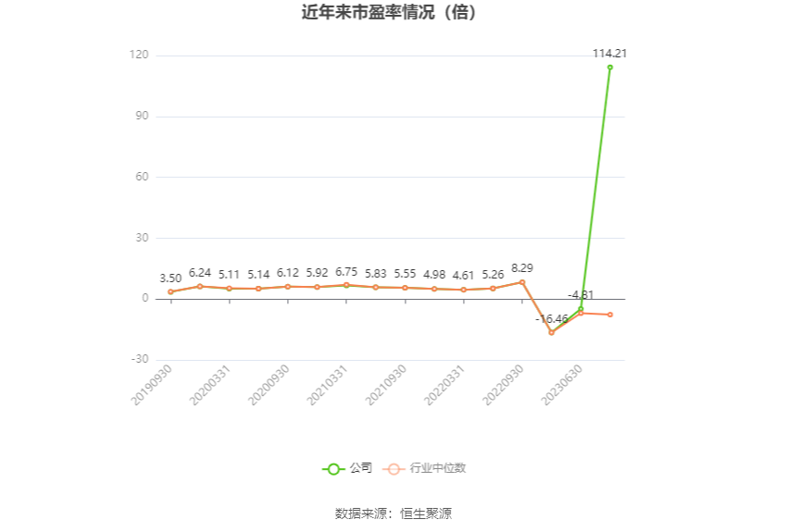The image size is (787, 532).
Task: Click the 4.61 data point marker
Action: coord(463,290)
